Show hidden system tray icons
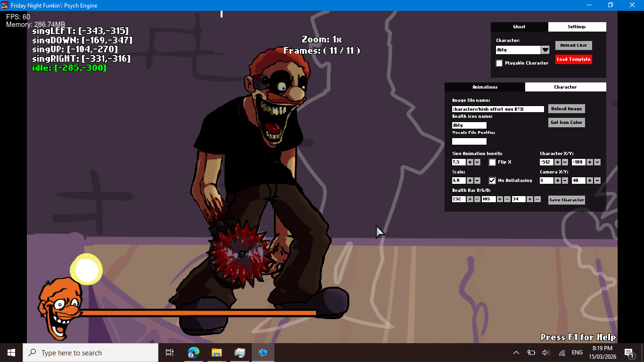Image resolution: width=644 pixels, height=362 pixels. coord(516,353)
